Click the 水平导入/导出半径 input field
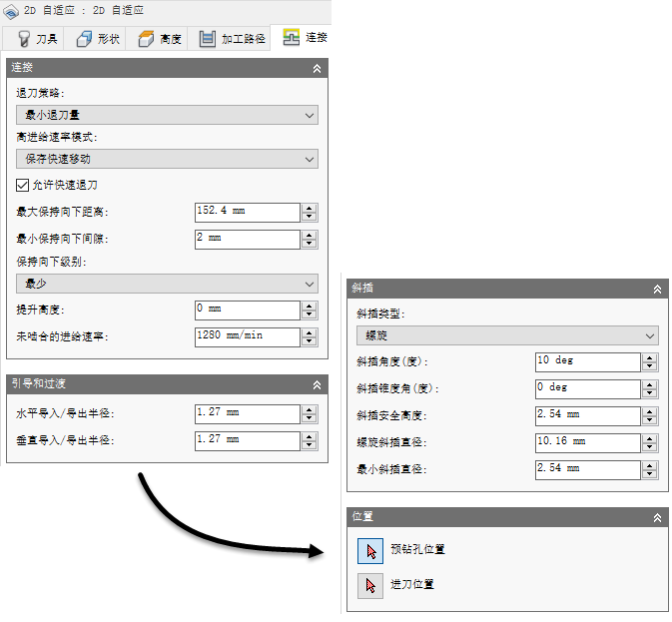The image size is (672, 622). [248, 414]
